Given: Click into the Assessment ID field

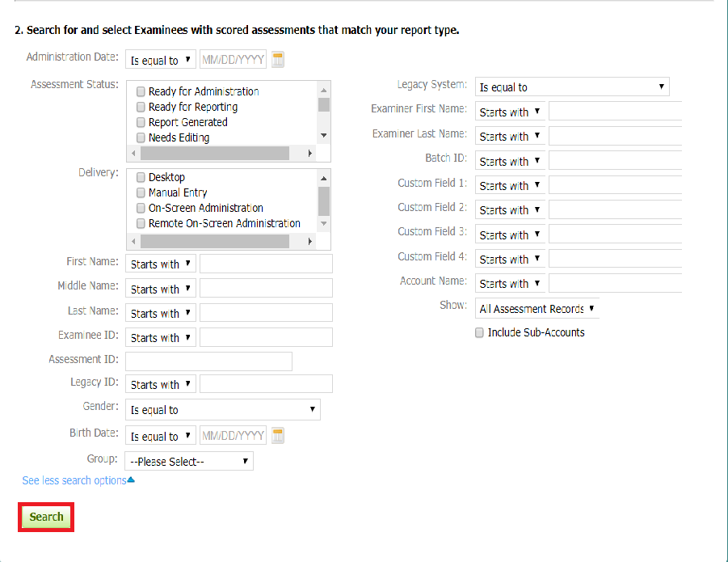Looking at the screenshot, I should (208, 361).
